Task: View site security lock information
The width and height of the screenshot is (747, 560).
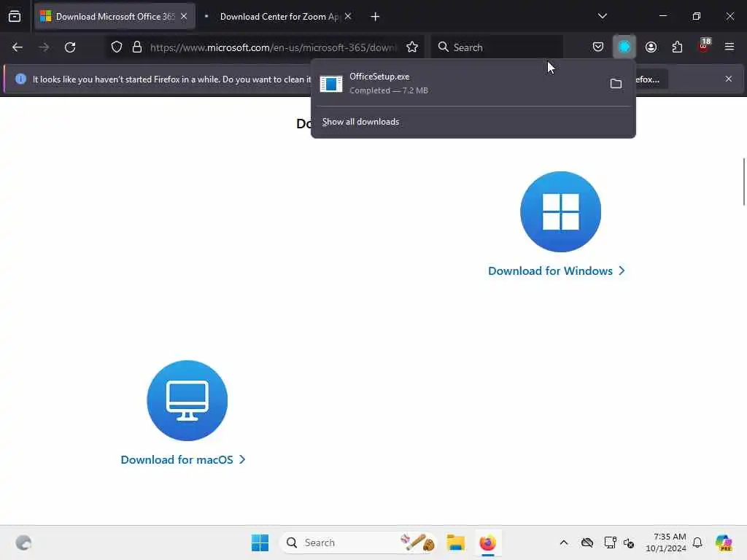Action: [x=137, y=47]
